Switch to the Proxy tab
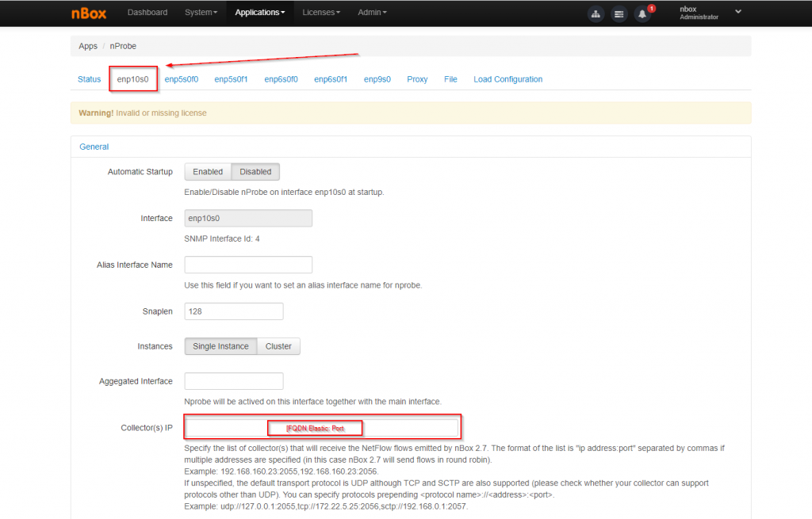The width and height of the screenshot is (812, 519). point(417,79)
